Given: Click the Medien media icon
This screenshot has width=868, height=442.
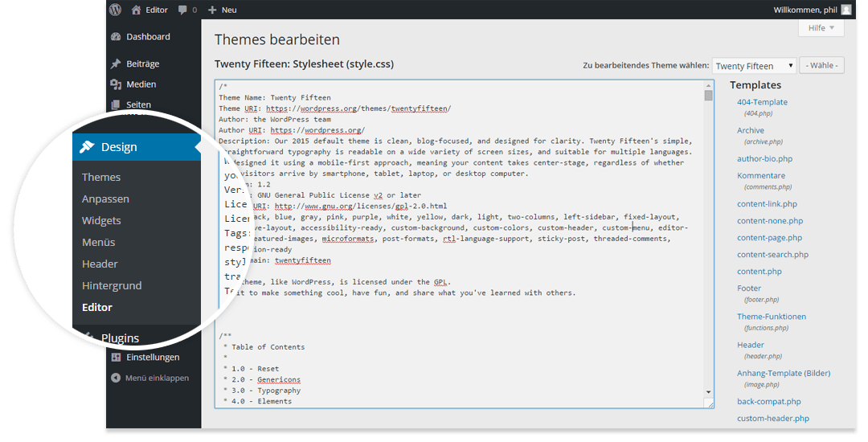Looking at the screenshot, I should (116, 84).
